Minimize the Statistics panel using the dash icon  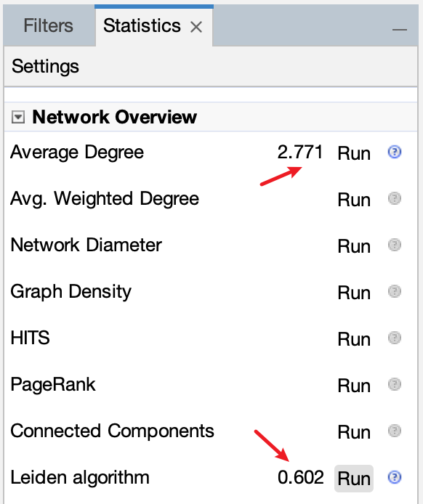click(x=400, y=30)
